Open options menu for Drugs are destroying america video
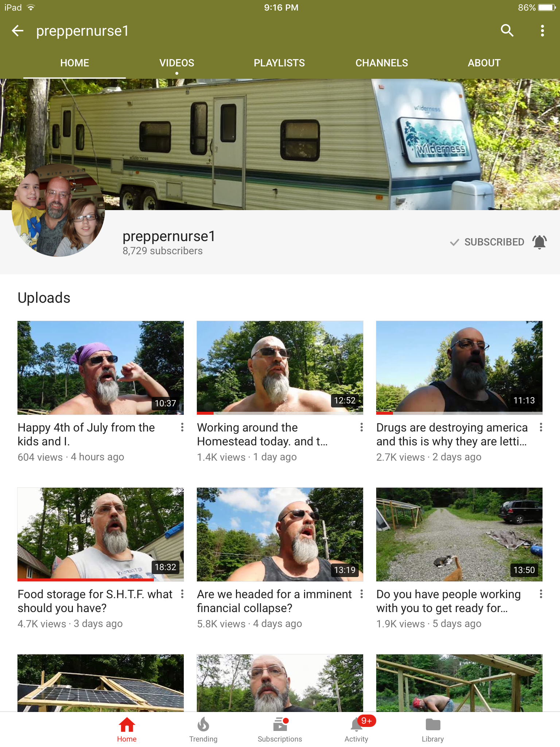Image resolution: width=560 pixels, height=747 pixels. click(541, 427)
